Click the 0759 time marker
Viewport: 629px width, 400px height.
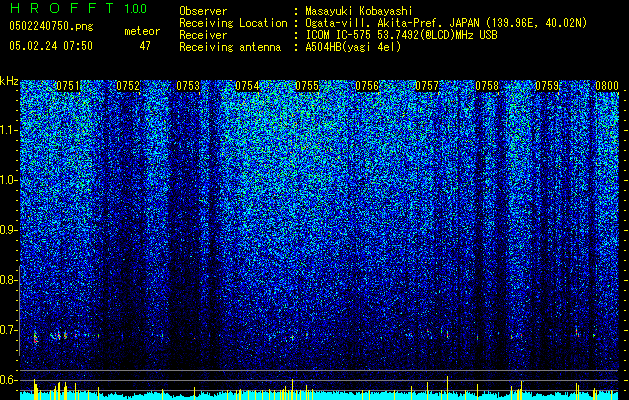547,86
